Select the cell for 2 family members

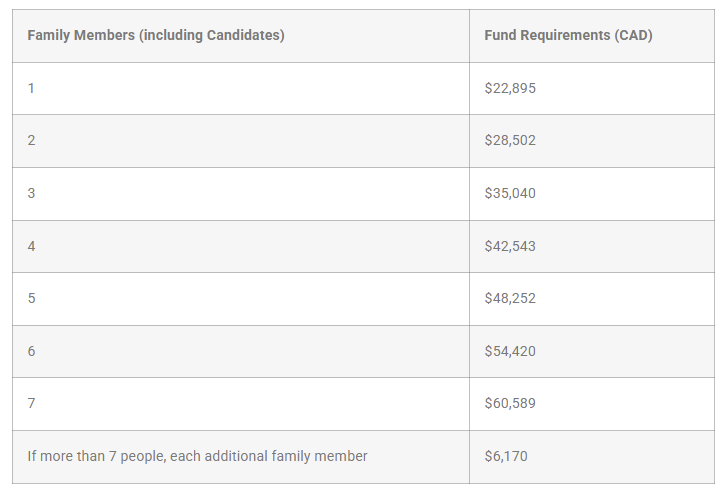coord(31,141)
